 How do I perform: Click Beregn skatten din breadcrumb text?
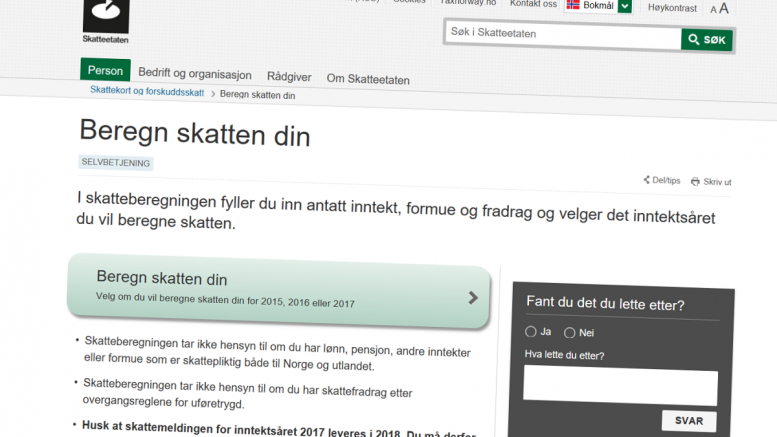257,95
